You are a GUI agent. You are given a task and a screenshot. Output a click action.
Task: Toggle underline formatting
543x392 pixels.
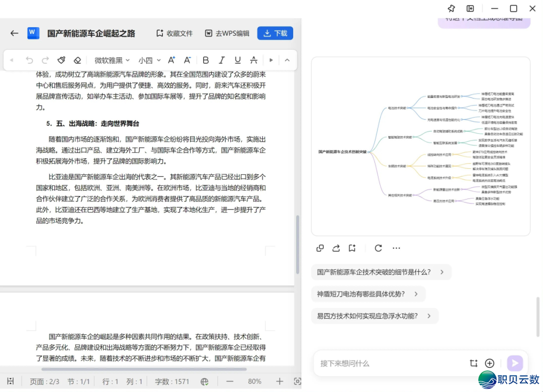click(x=238, y=60)
